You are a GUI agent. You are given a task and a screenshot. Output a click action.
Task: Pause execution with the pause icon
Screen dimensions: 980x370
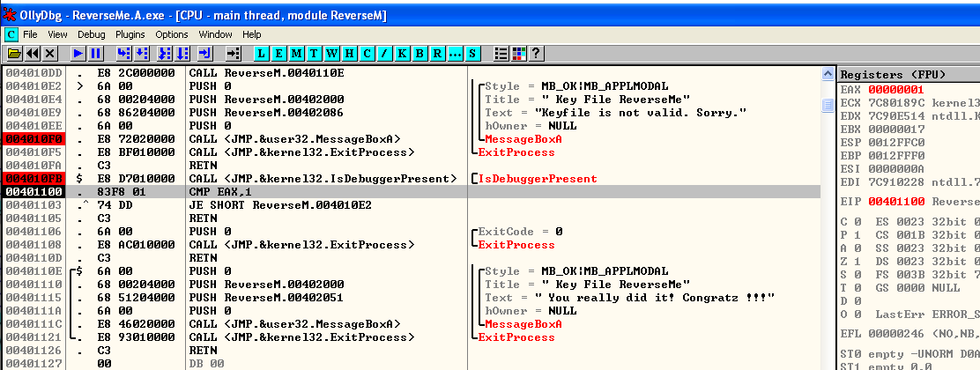pyautogui.click(x=96, y=53)
